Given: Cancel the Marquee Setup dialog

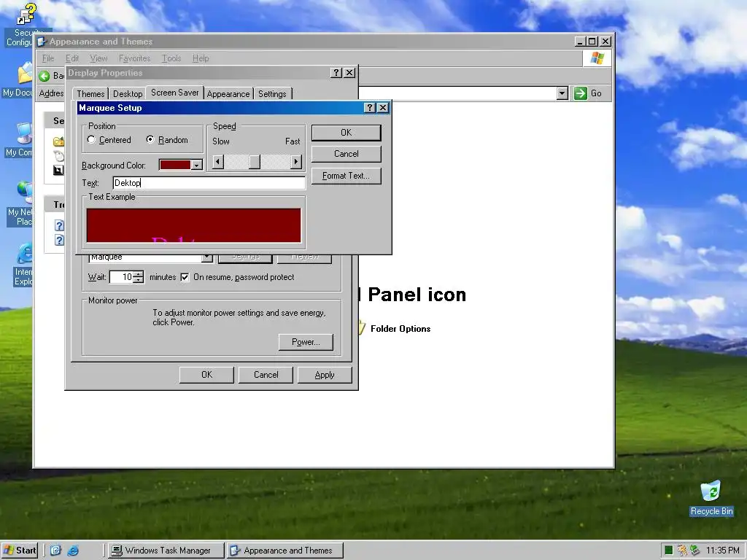Looking at the screenshot, I should [347, 154].
